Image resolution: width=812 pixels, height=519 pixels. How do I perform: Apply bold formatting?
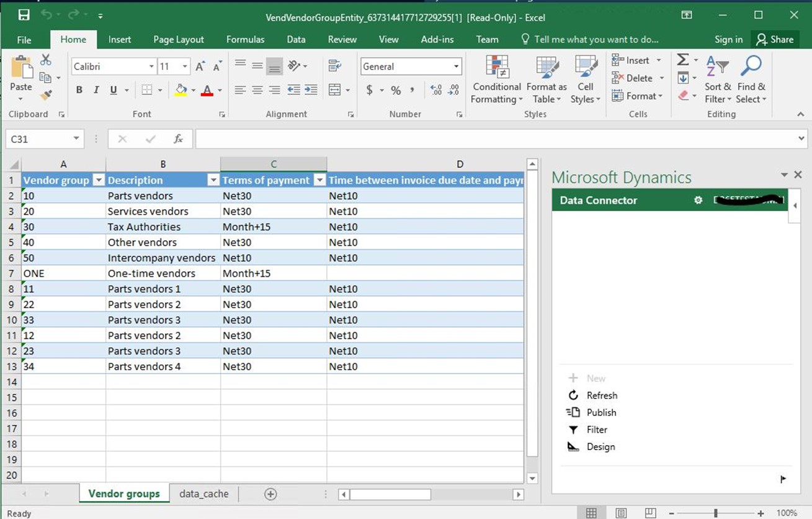79,90
